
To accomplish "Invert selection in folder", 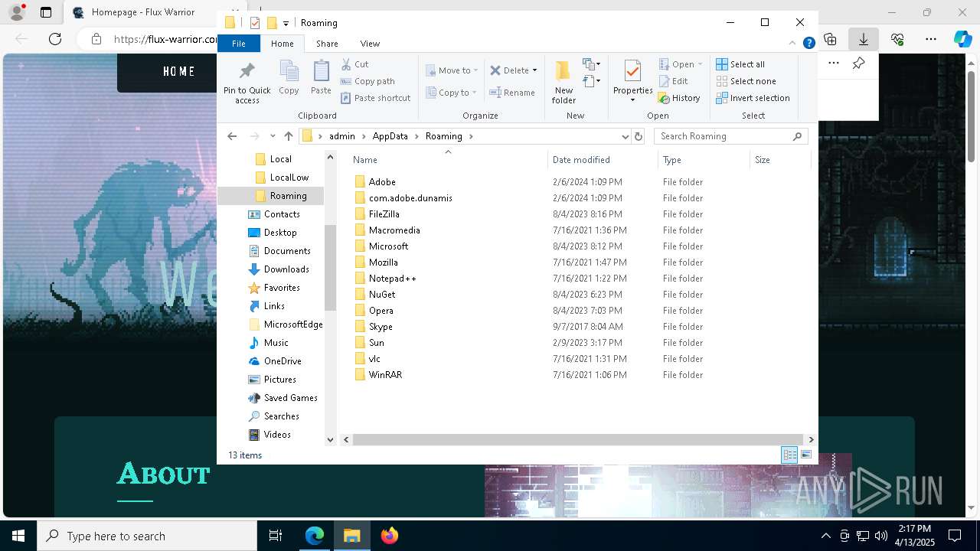I will [x=753, y=98].
